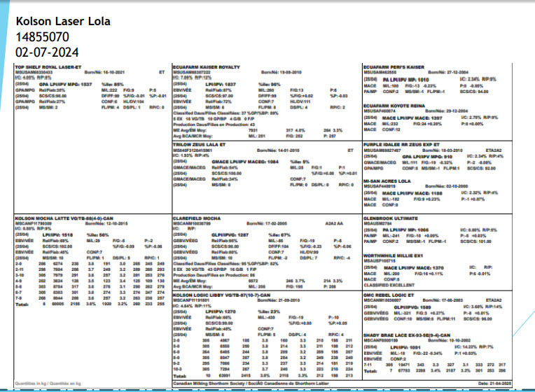Select the 'ECUAFARM KOYOTE REINA' entry
Screen dimensions: 535x392
coord(394,106)
